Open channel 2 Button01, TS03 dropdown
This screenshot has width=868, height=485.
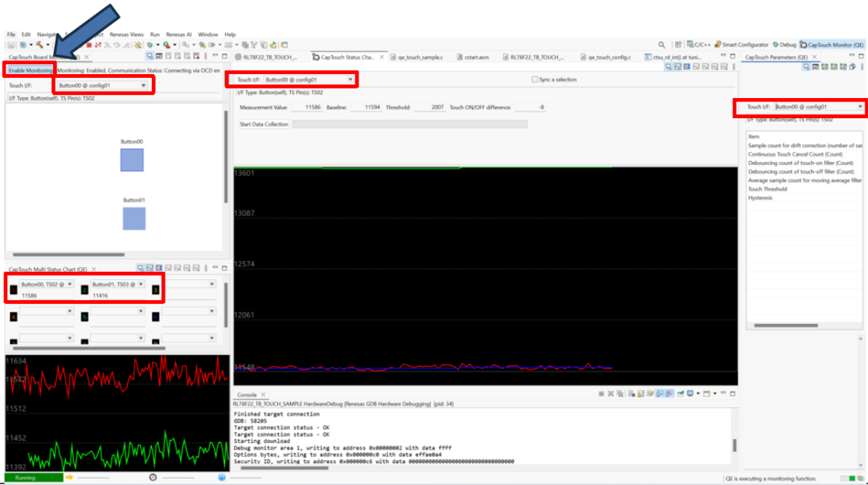tap(141, 284)
